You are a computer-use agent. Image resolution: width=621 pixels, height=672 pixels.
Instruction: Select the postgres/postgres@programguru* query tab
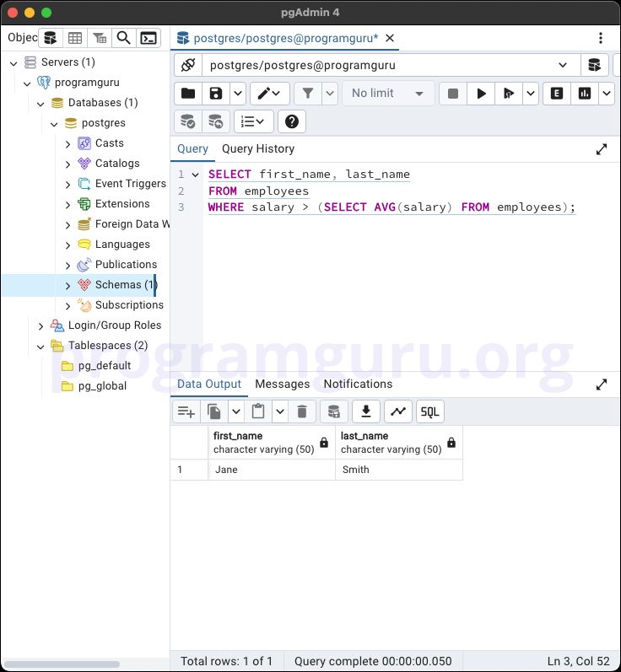click(x=286, y=38)
